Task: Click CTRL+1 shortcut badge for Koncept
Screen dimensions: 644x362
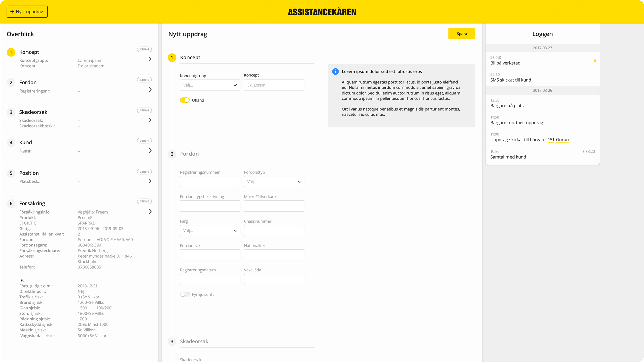Action: click(x=144, y=49)
